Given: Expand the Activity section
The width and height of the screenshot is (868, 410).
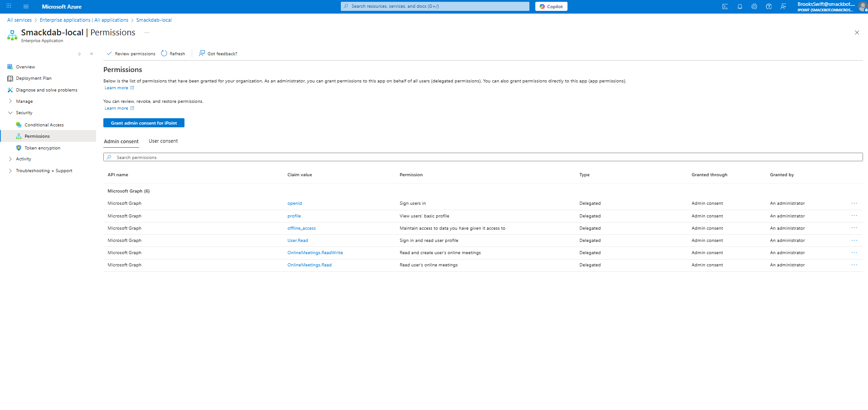Looking at the screenshot, I should [10, 159].
